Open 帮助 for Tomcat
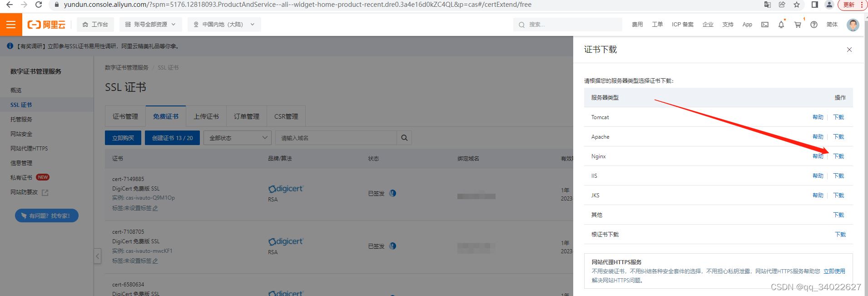The width and height of the screenshot is (868, 296). [818, 117]
